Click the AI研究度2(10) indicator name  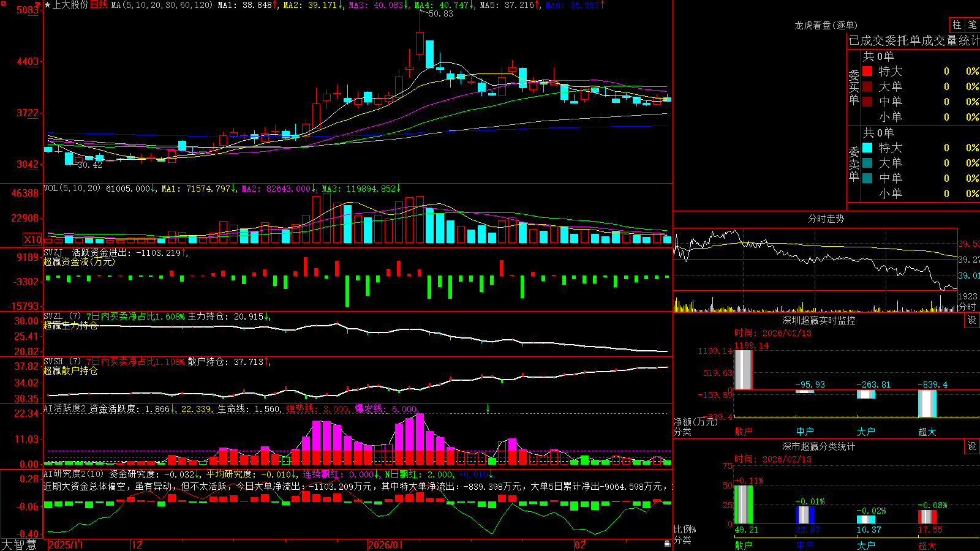[x=73, y=474]
